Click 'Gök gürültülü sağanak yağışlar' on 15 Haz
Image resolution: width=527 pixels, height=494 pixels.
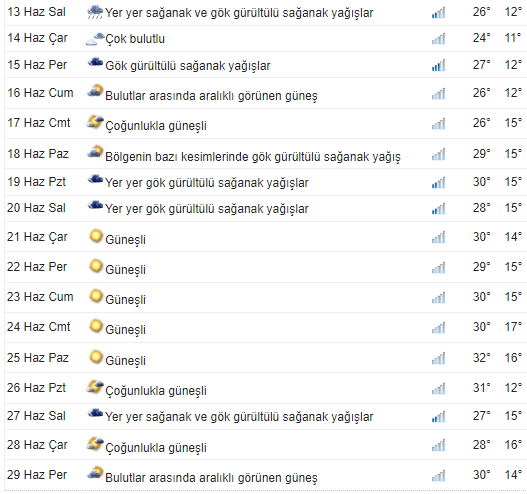click(188, 66)
